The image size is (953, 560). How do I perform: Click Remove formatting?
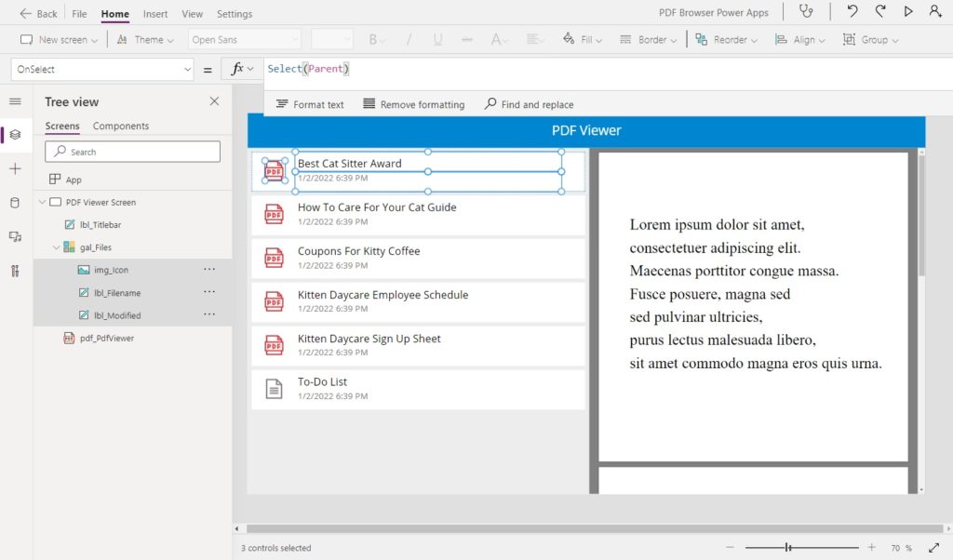414,104
